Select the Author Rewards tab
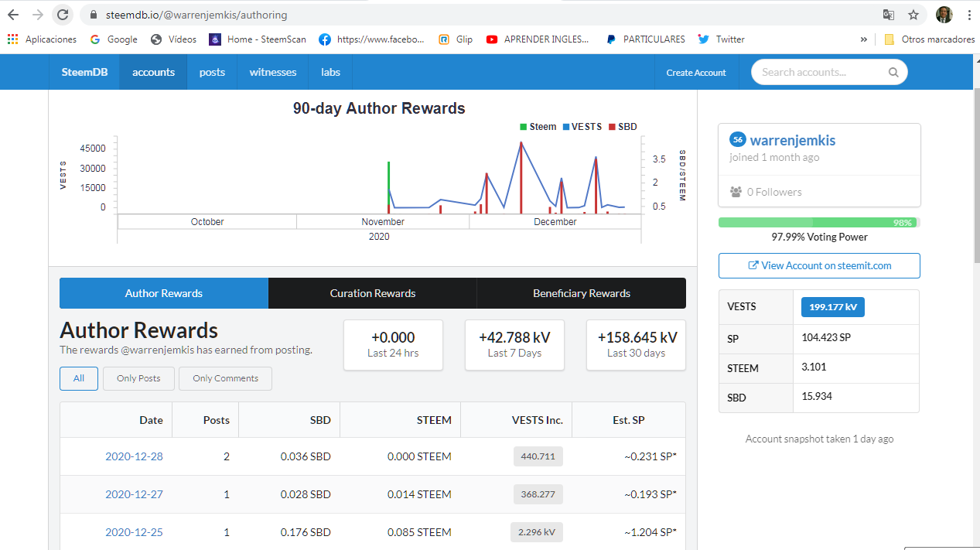Image resolution: width=980 pixels, height=550 pixels. (x=164, y=293)
